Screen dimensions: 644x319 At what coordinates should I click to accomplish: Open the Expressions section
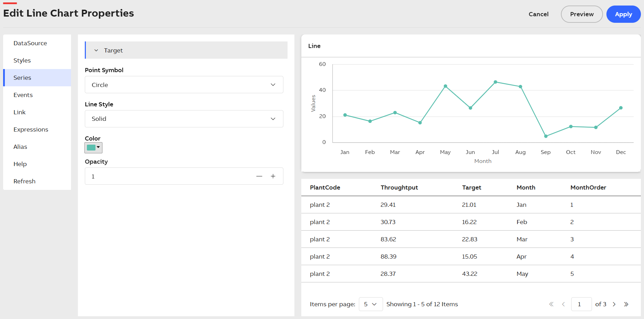point(31,129)
